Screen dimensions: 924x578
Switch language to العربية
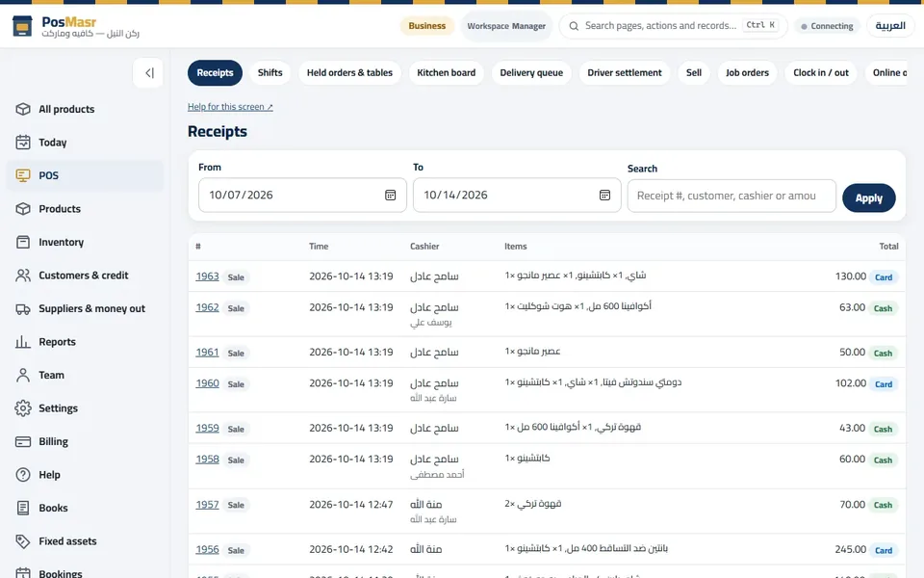tap(889, 26)
